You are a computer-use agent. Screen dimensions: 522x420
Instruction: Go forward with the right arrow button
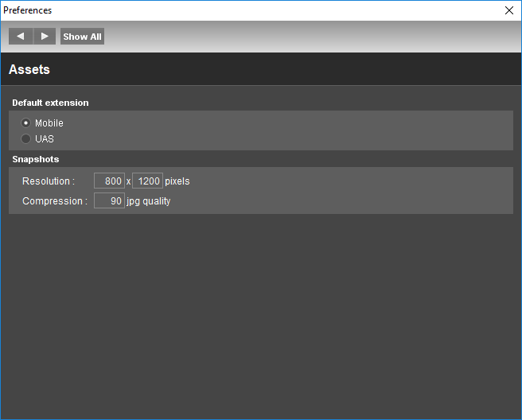[x=45, y=37]
